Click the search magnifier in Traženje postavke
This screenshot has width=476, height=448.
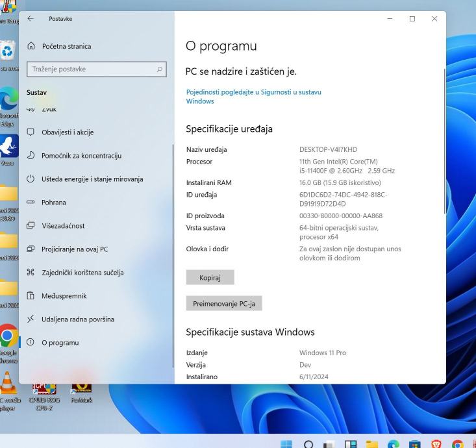coord(159,69)
